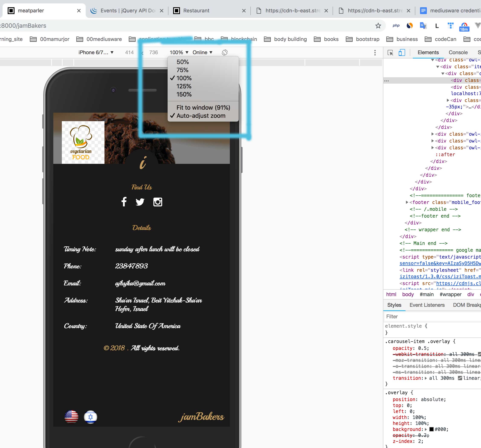Edit the viewport height field 736

[153, 52]
